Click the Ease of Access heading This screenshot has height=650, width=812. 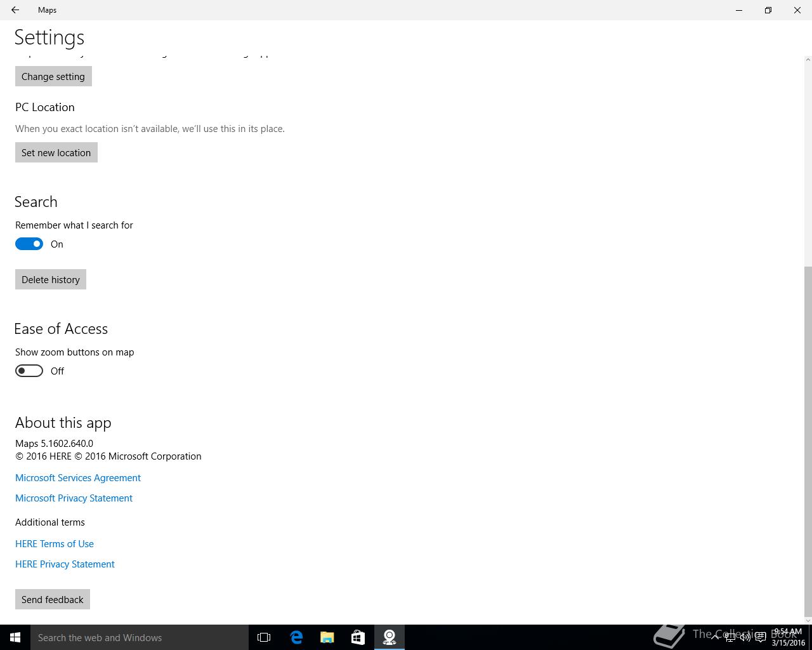[x=61, y=328]
